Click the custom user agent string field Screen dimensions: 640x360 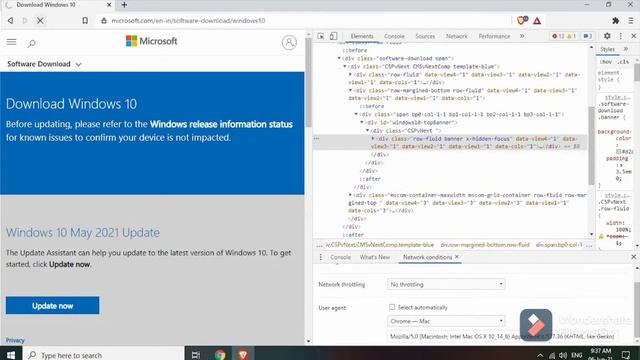tap(504, 336)
